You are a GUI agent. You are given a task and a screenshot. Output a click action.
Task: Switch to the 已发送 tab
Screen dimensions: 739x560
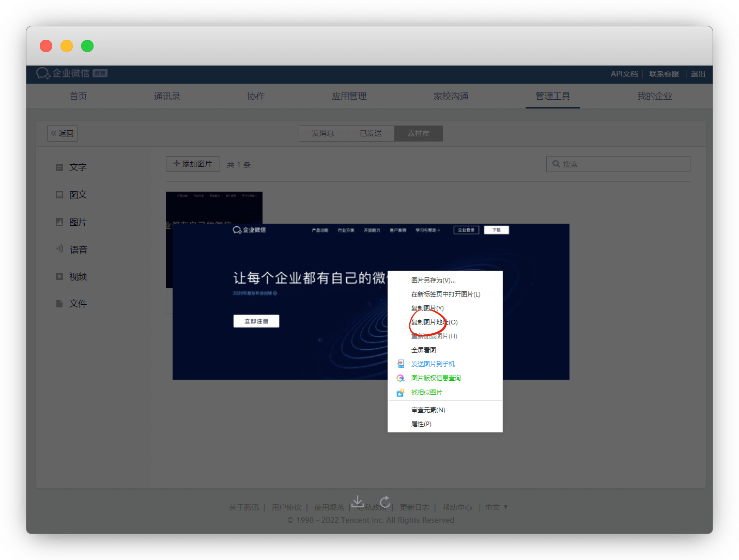click(371, 133)
